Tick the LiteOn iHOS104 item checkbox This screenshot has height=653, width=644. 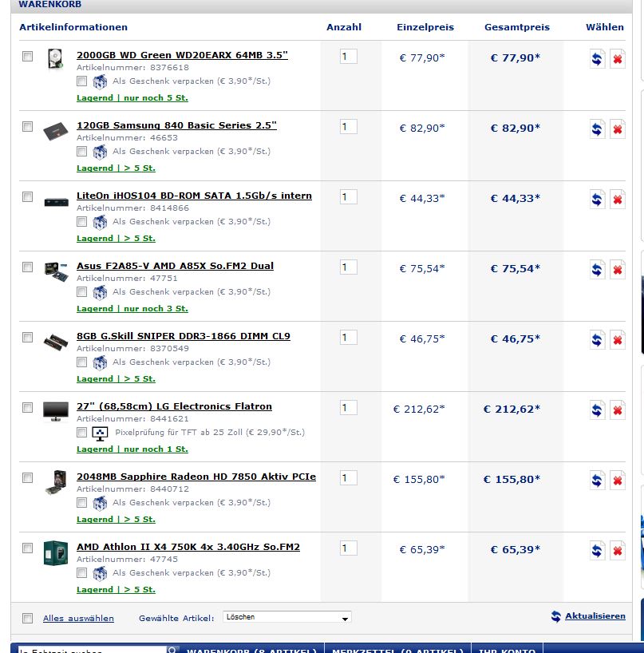point(27,197)
